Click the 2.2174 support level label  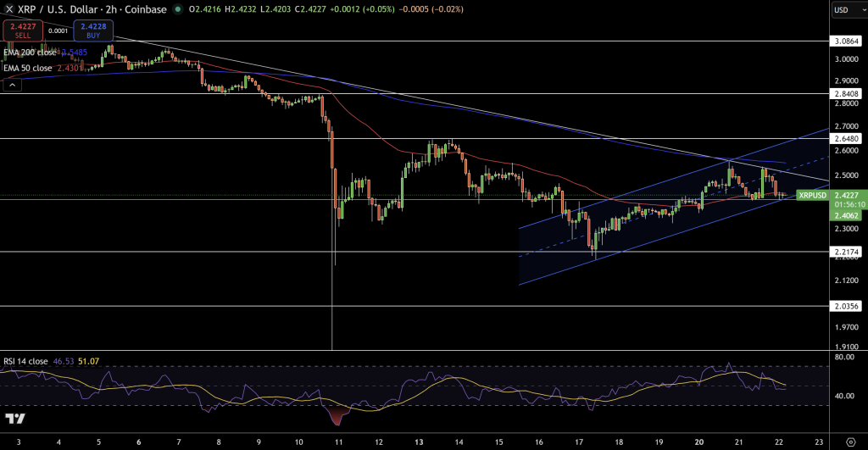848,252
